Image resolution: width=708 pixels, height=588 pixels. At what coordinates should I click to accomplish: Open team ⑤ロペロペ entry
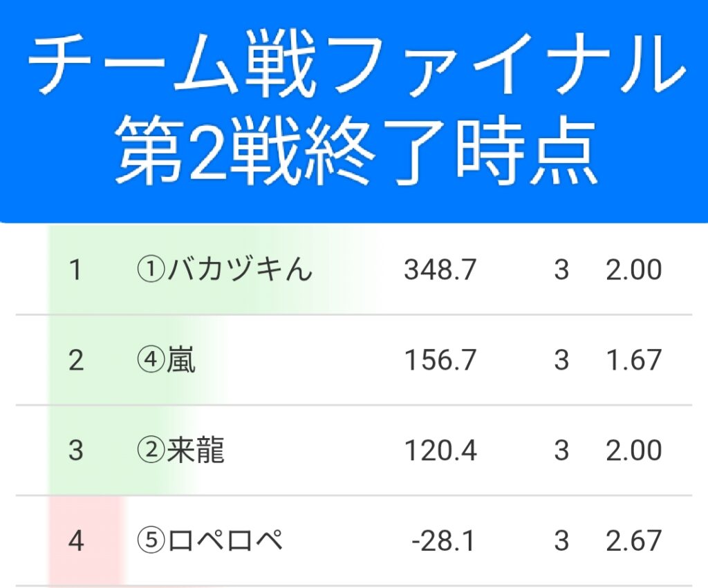click(x=210, y=541)
